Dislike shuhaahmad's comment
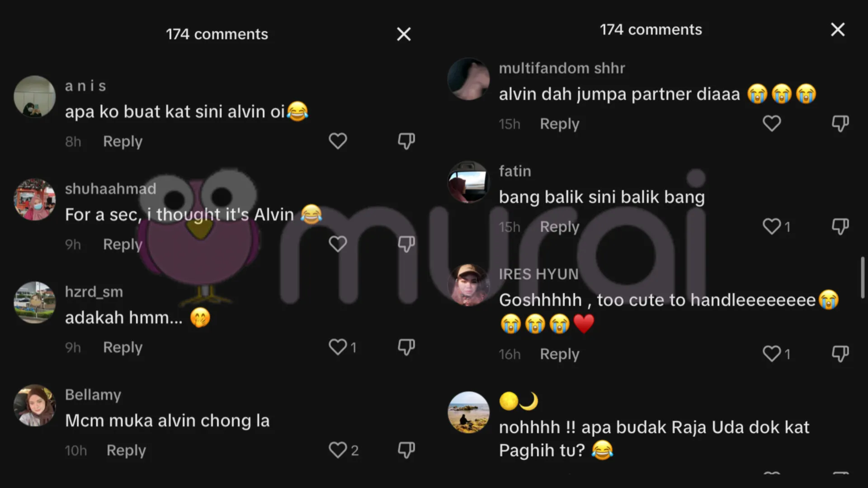Screen dimensions: 868x488 click(406, 244)
